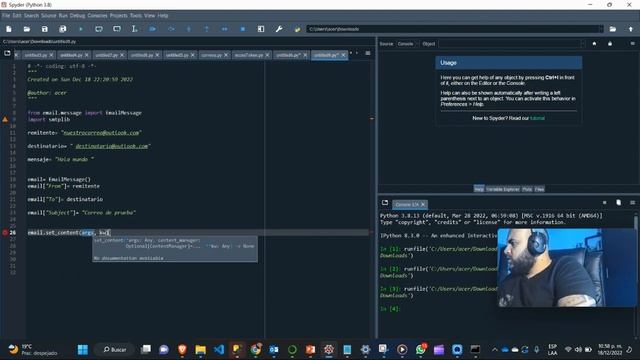Open the Projects menu
Image resolution: width=640 pixels, height=360 pixels.
(x=118, y=16)
